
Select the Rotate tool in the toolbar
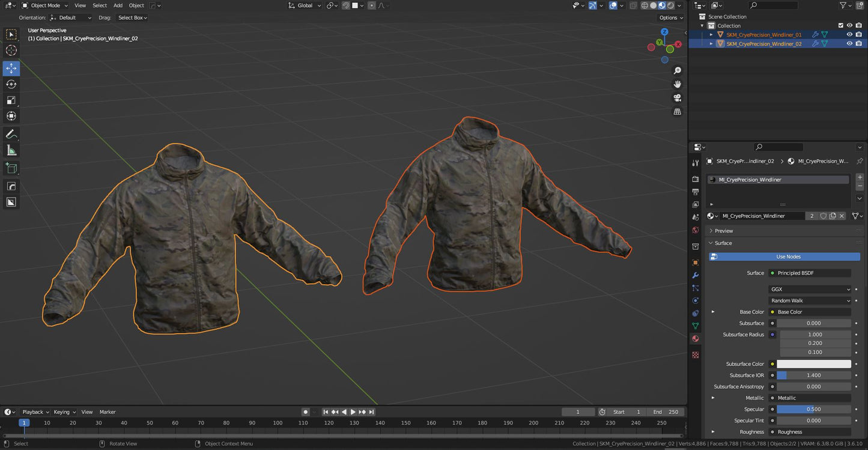[11, 84]
